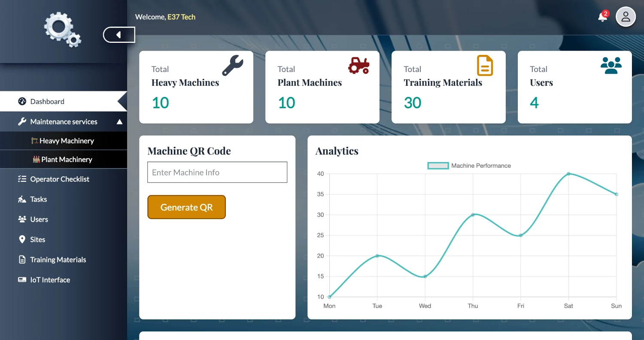
Task: Click the Plant Machines count of 10
Action: [x=287, y=103]
